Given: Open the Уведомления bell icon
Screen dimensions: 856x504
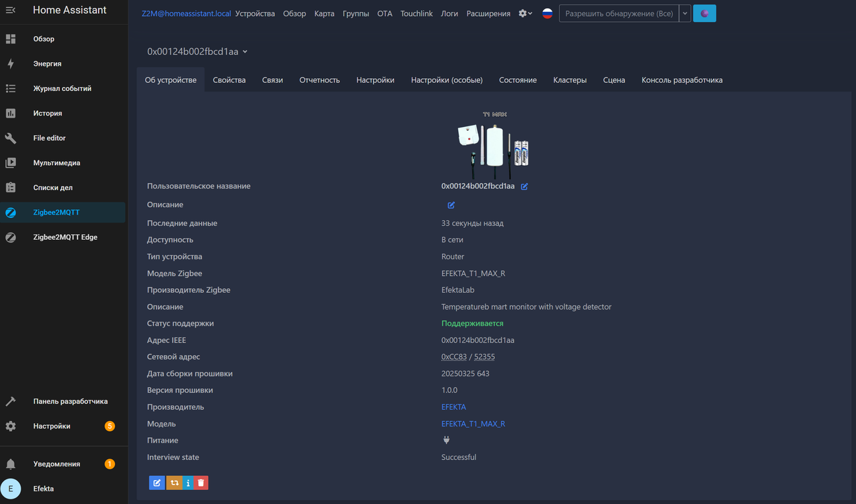Looking at the screenshot, I should 11,464.
